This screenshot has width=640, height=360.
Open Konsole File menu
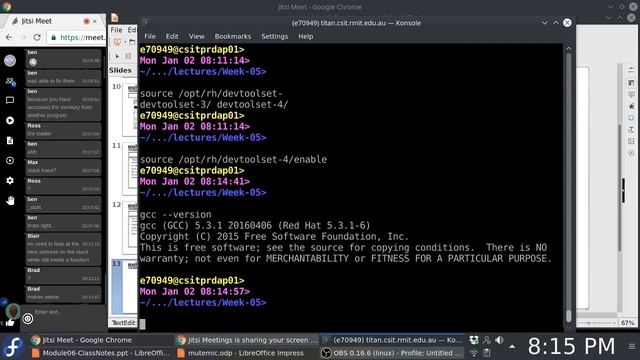click(x=150, y=36)
